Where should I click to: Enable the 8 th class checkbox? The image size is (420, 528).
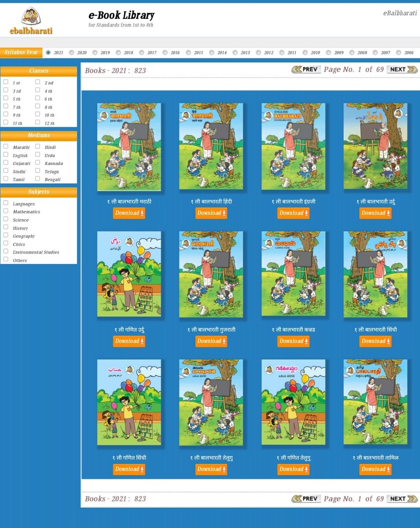[x=38, y=106]
